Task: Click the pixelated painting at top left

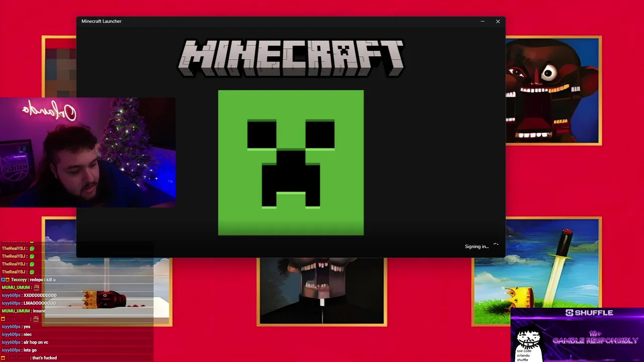Action: point(59,66)
